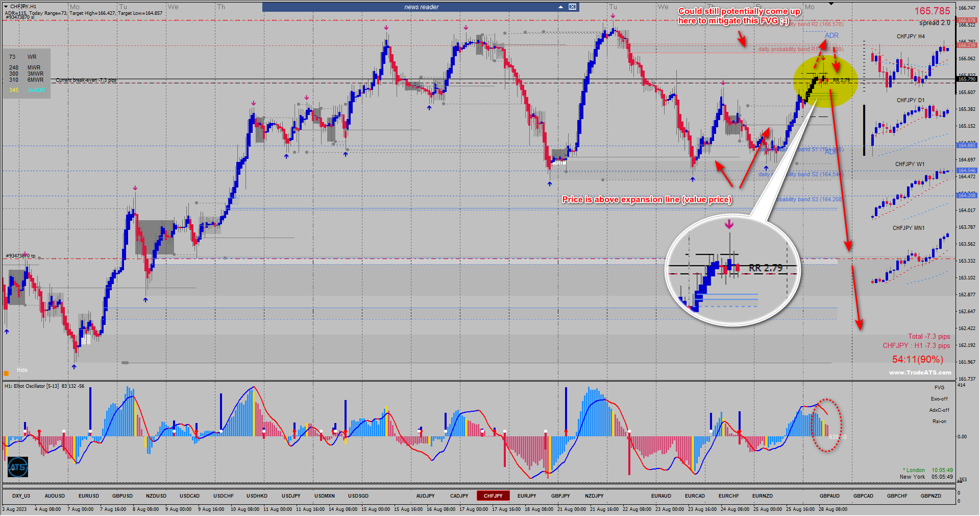
Task: Close the news reader panel
Action: [x=573, y=7]
